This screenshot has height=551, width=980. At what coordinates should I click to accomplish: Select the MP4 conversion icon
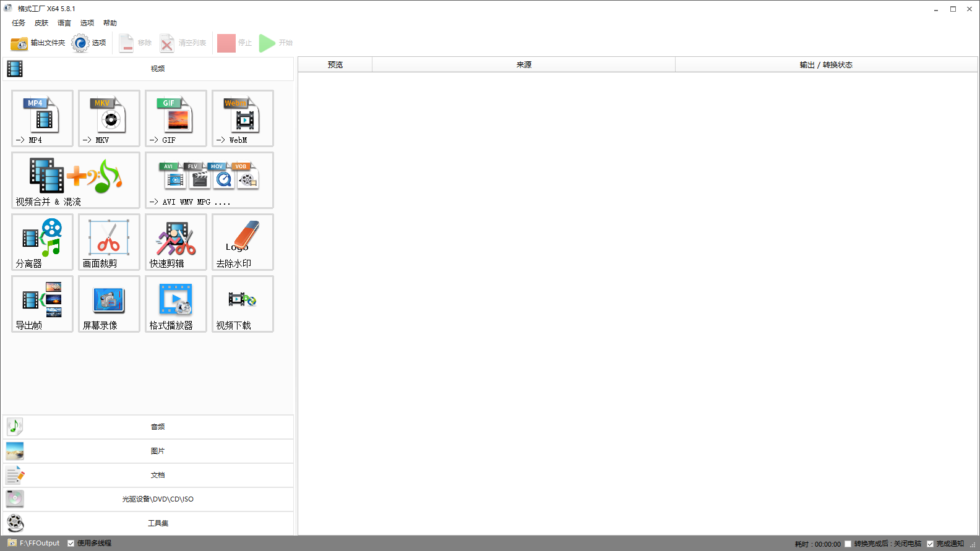click(x=42, y=118)
